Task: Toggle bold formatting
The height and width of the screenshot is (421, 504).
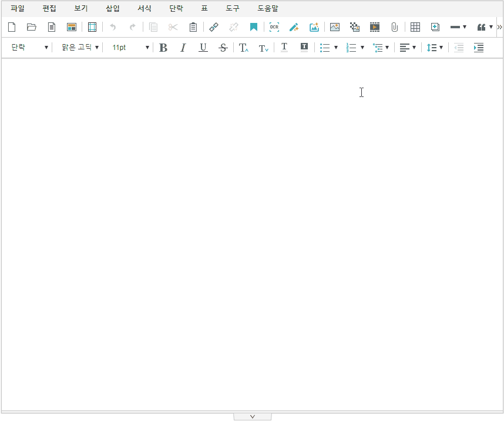Action: click(x=163, y=48)
